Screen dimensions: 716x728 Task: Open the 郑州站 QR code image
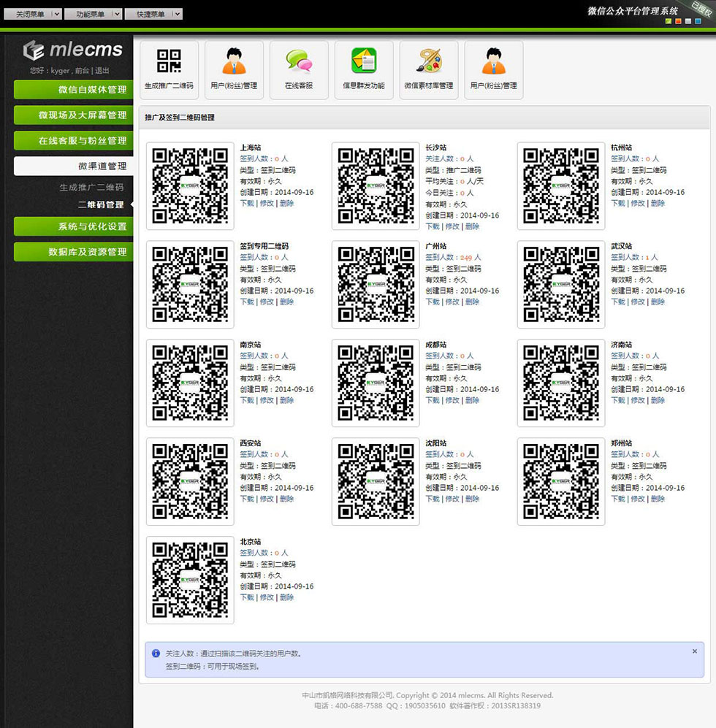tap(561, 481)
